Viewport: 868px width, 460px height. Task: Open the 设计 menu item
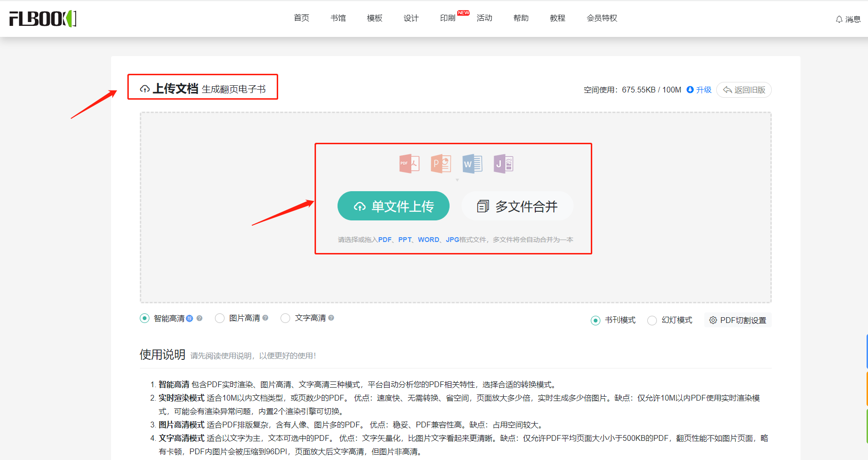point(411,18)
